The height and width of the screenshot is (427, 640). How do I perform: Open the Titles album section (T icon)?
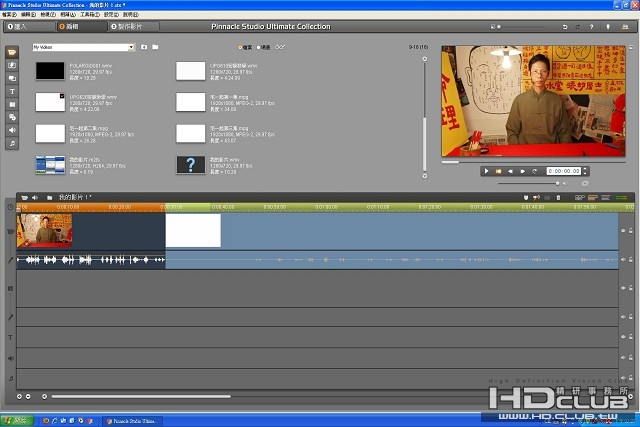(x=12, y=91)
